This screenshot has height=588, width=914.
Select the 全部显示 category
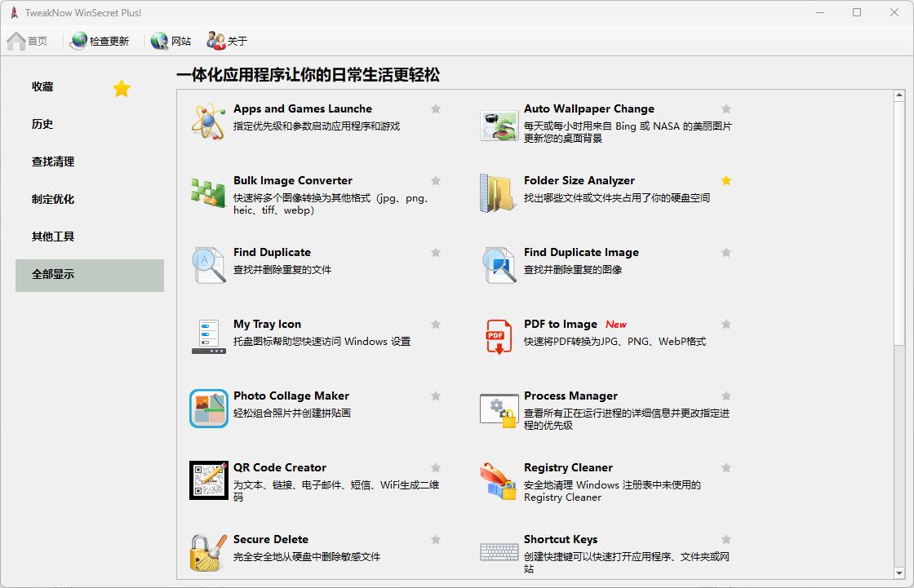(90, 275)
